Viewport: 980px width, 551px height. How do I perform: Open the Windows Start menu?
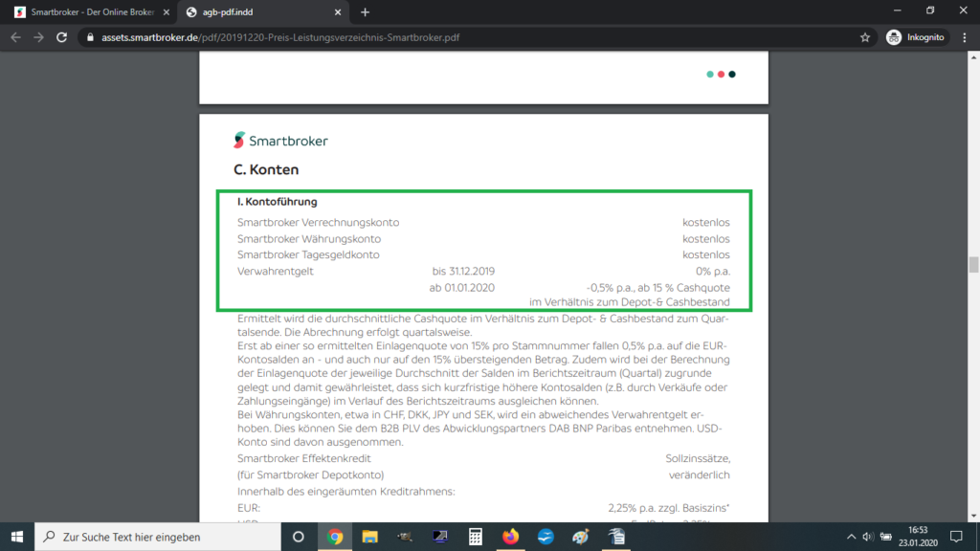(x=17, y=537)
